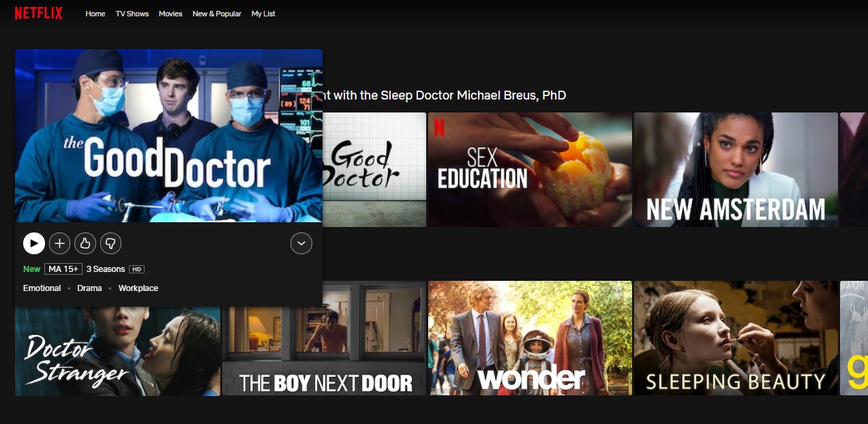868x424 pixels.
Task: Click the MA 15+ maturity rating badge
Action: [x=63, y=269]
